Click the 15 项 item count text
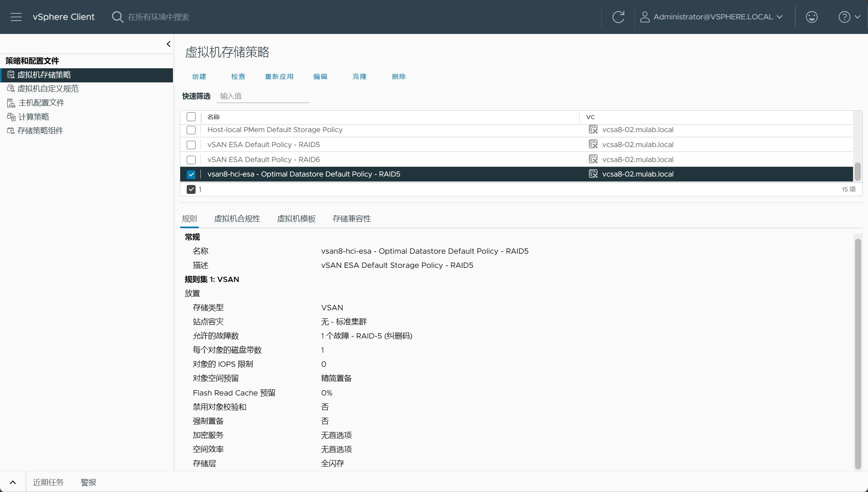868x492 pixels. 849,189
